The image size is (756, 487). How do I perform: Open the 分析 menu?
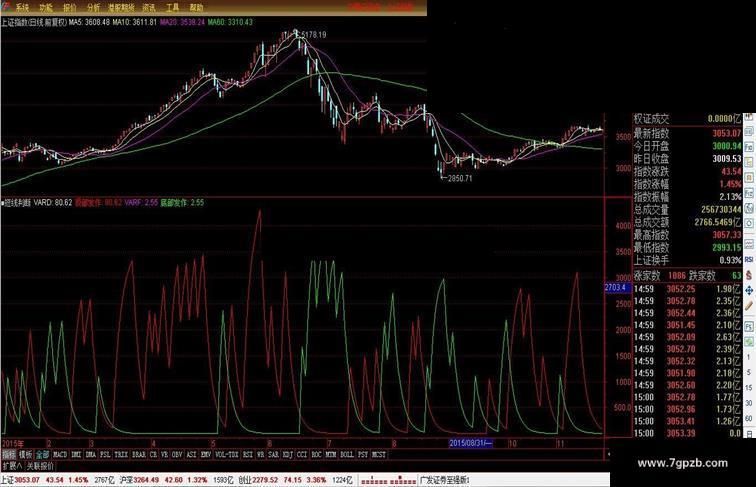94,7
